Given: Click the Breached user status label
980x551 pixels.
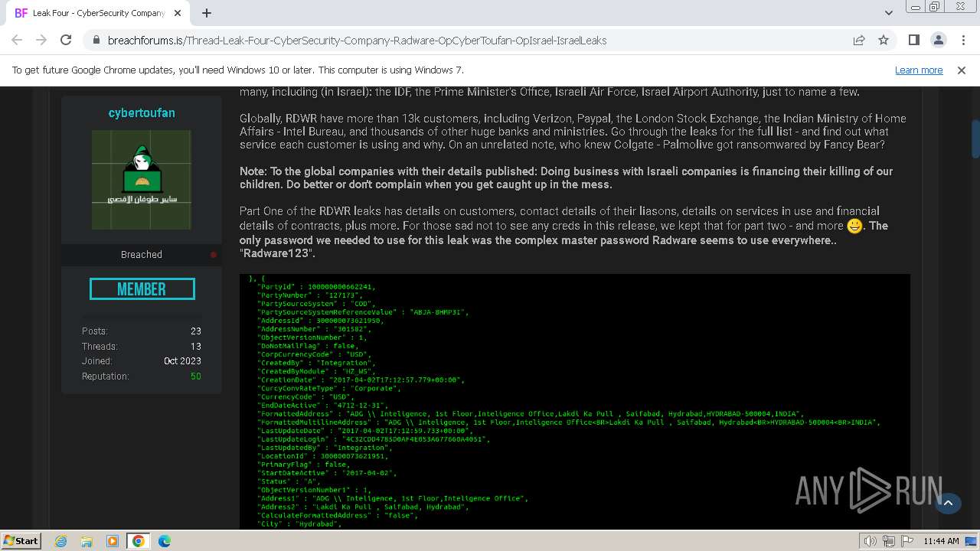Looking at the screenshot, I should [142, 254].
